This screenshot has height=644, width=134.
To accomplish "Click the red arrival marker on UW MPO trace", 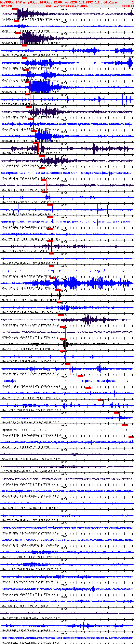I will click(67, 364).
